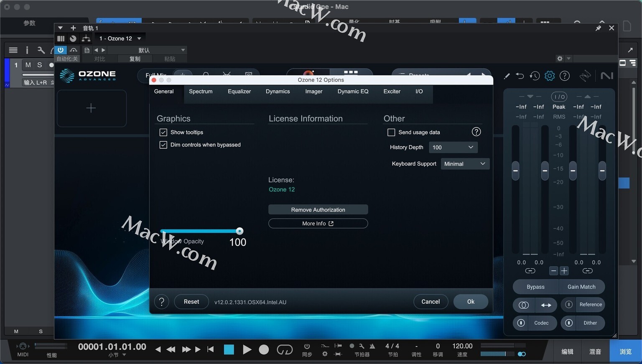642x364 pixels.
Task: Click the Bypass button
Action: pyautogui.click(x=536, y=287)
